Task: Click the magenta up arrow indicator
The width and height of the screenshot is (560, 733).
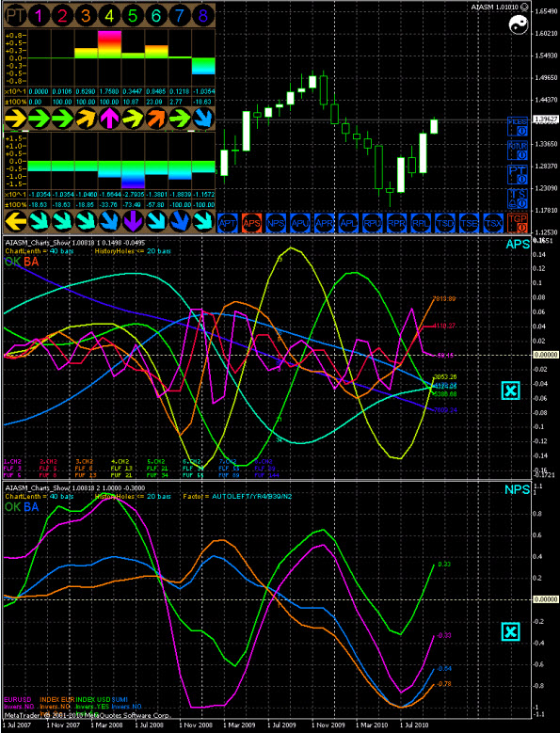Action: [109, 119]
